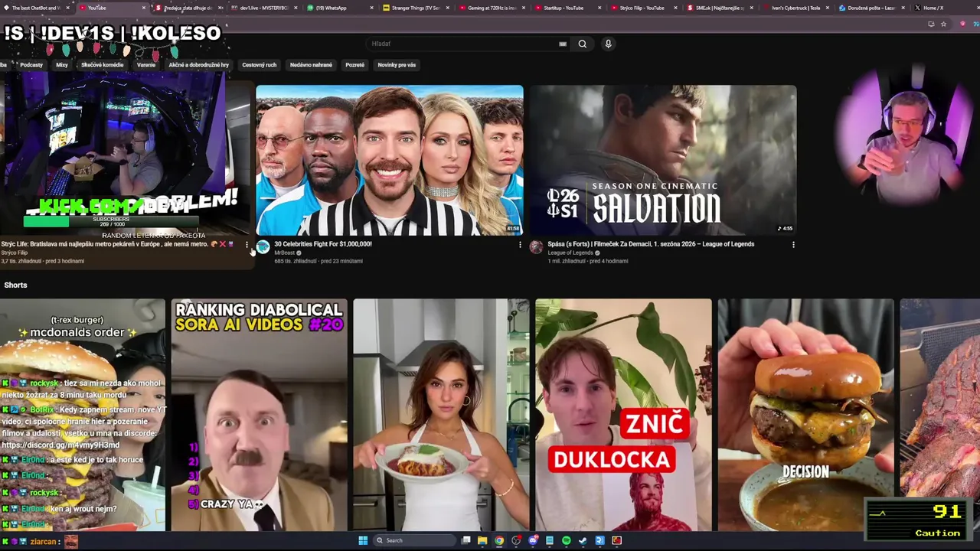Screen dimensions: 980x551
Task: Select the Akčné a dobrodružné hry chip
Action: coord(199,65)
